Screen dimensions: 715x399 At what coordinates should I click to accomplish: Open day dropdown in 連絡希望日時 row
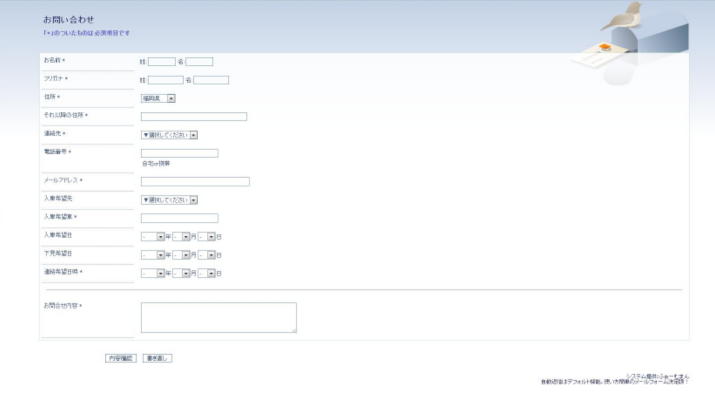pos(207,273)
